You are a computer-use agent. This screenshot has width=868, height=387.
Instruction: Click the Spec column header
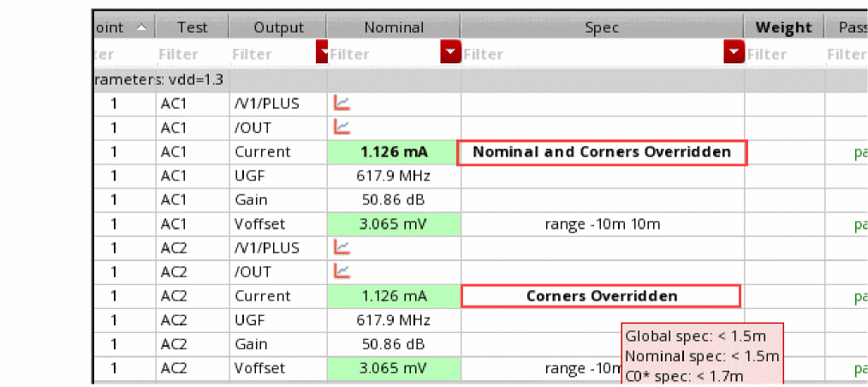602,27
